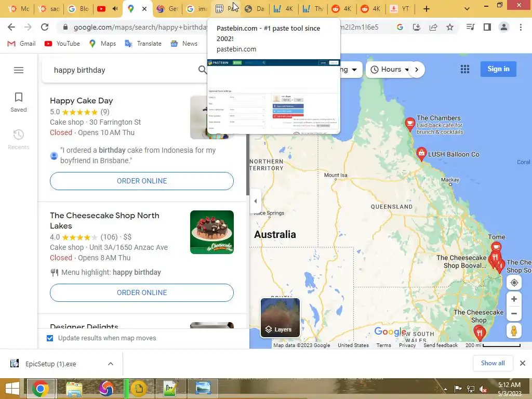532x399 pixels.
Task: Click the share page icon
Action: [433, 27]
